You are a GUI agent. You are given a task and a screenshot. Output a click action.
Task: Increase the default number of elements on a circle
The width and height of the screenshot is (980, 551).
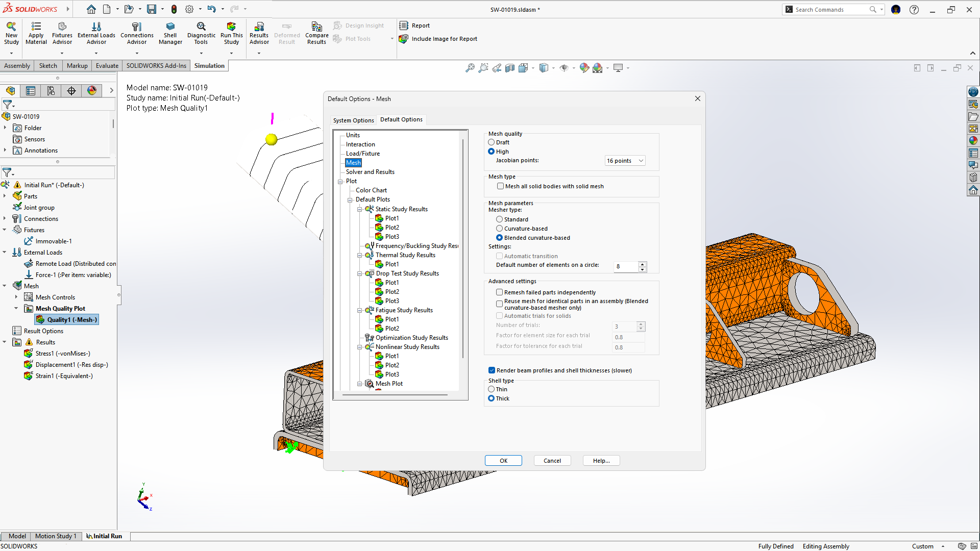(642, 264)
